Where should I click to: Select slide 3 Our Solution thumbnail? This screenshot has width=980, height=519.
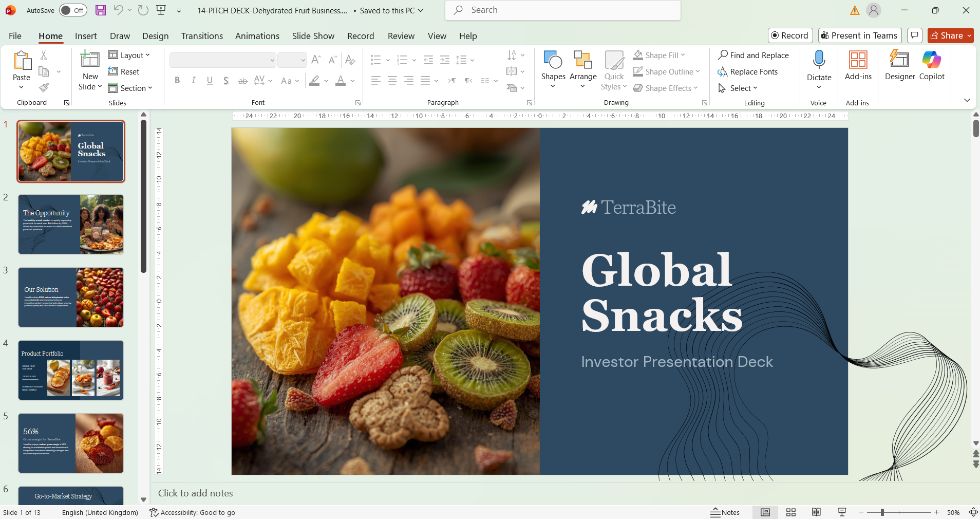click(71, 297)
